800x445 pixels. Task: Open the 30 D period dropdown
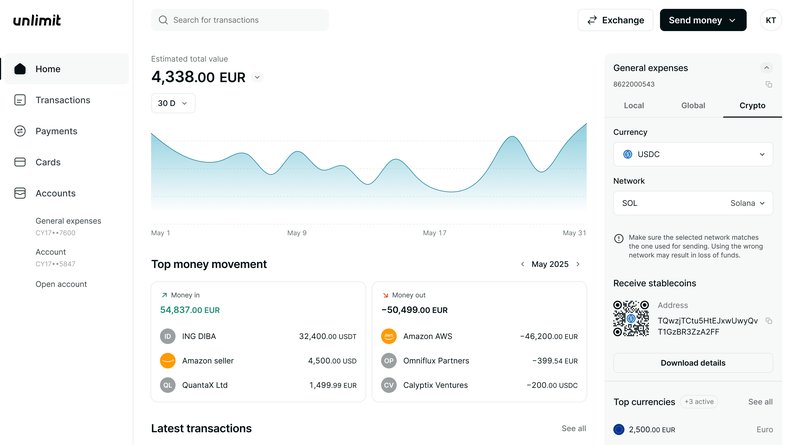coord(173,103)
